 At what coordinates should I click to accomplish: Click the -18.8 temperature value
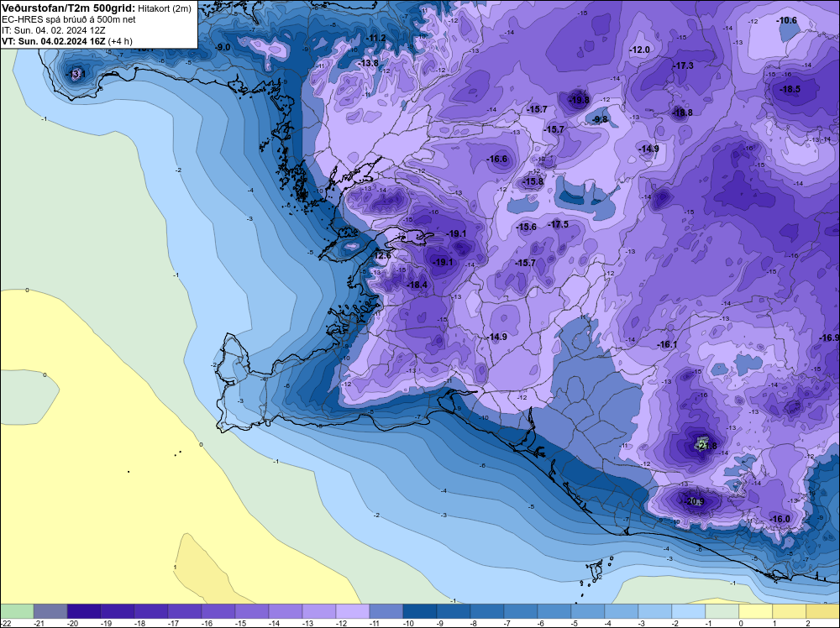[682, 113]
